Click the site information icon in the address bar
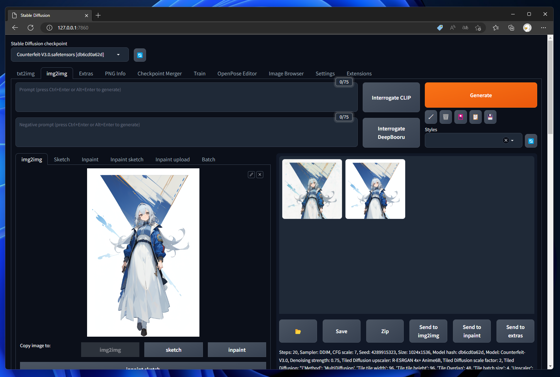 point(49,27)
